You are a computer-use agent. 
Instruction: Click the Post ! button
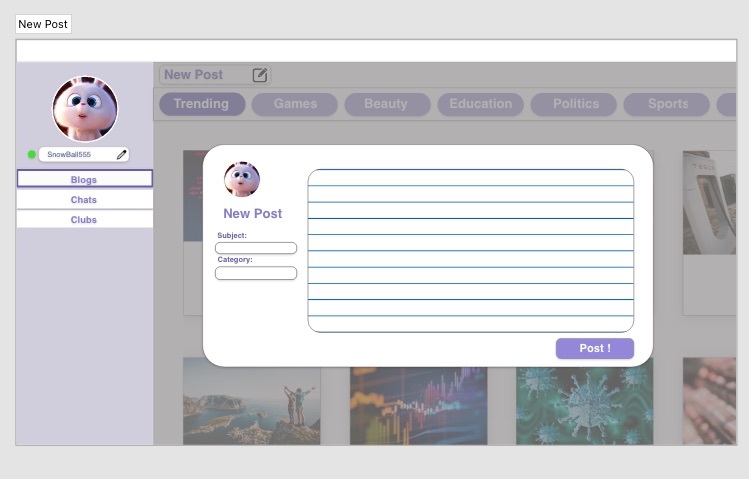595,349
